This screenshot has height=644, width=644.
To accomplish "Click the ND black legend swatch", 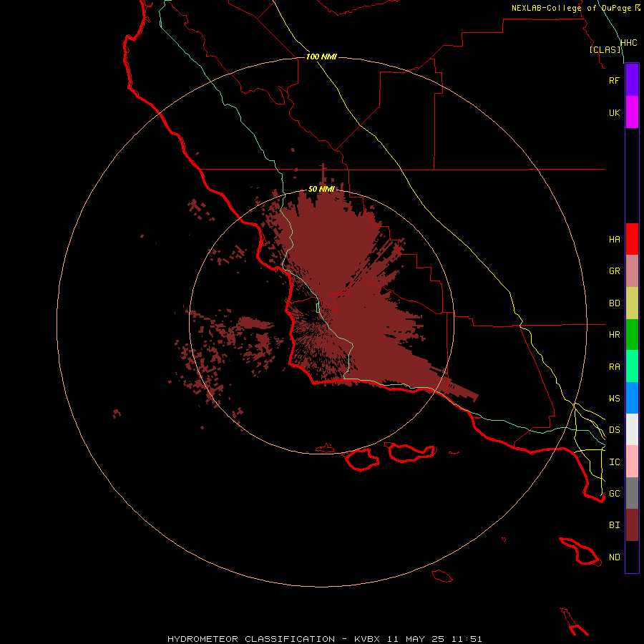I will pyautogui.click(x=632, y=557).
